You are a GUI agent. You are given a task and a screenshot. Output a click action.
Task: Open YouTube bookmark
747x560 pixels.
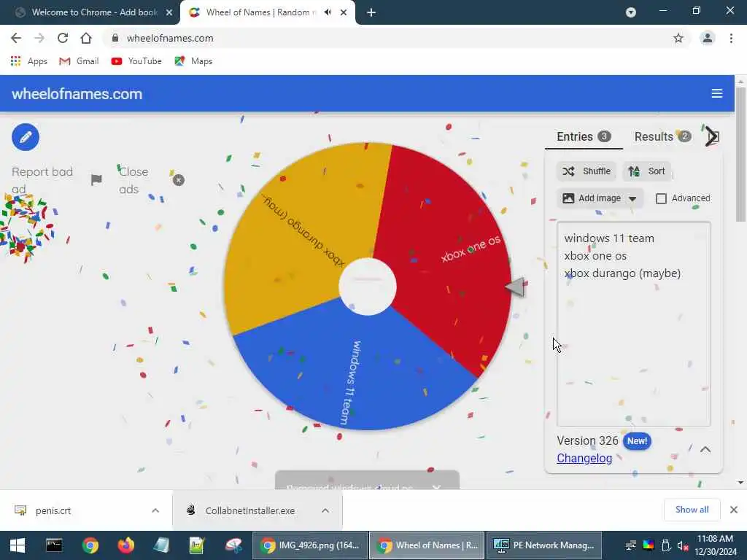click(136, 61)
